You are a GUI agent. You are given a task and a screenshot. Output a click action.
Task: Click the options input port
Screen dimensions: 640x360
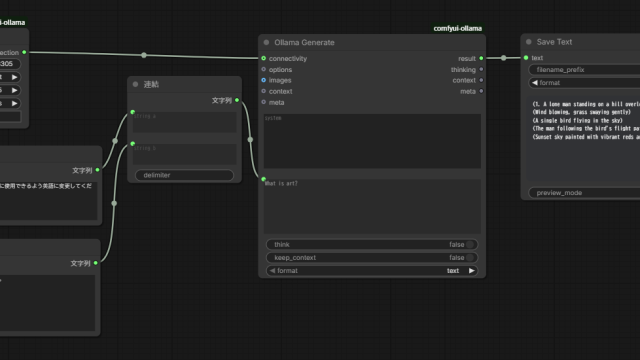(x=264, y=69)
